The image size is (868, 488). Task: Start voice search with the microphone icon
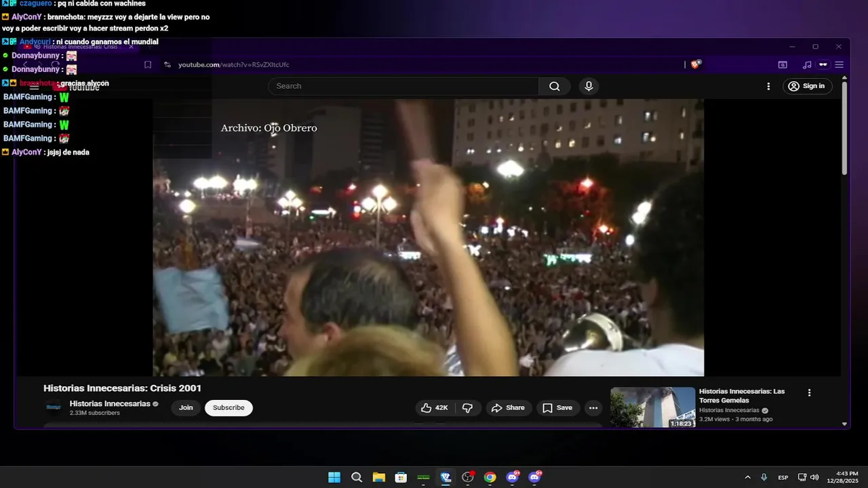589,86
